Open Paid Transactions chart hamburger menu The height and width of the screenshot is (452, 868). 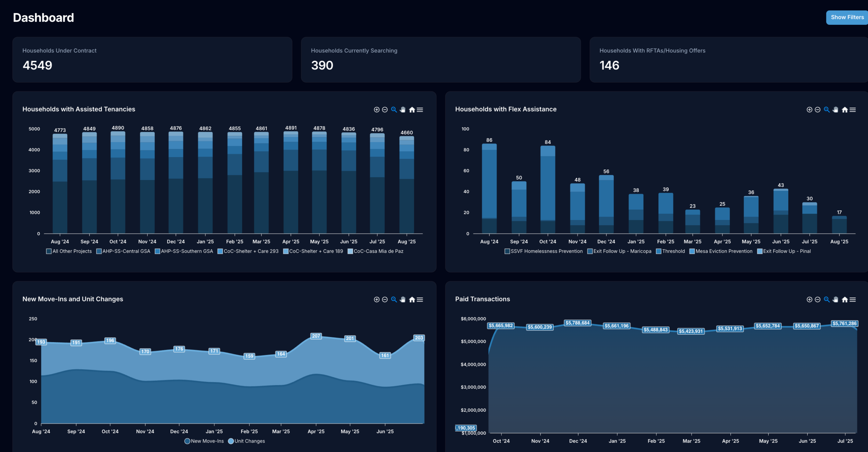tap(853, 299)
